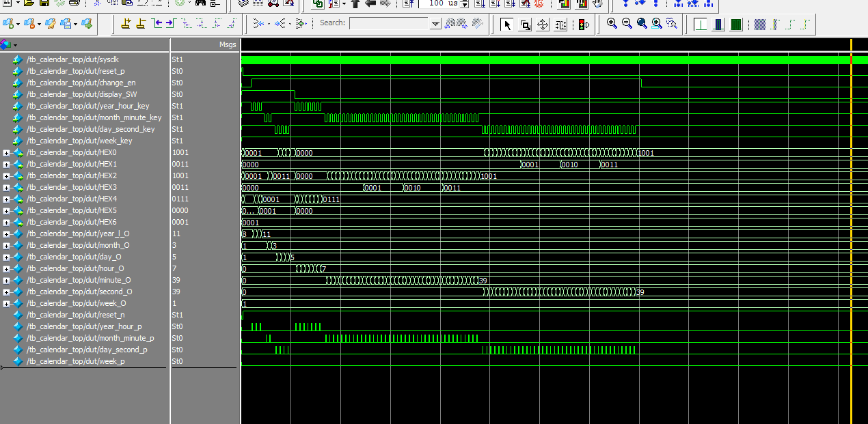Open the Search box dropdown arrow

click(435, 23)
